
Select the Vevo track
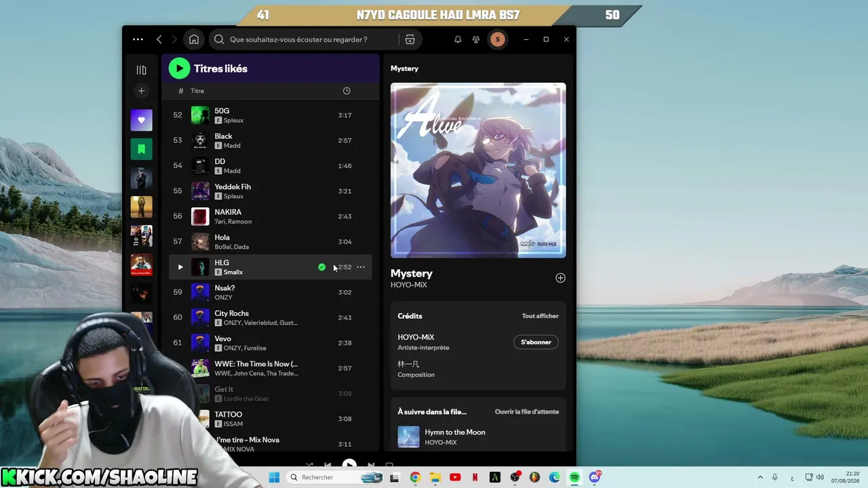[x=271, y=343]
